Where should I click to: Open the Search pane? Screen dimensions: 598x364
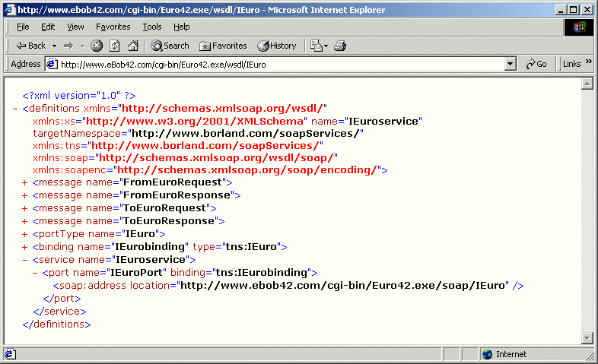point(170,46)
